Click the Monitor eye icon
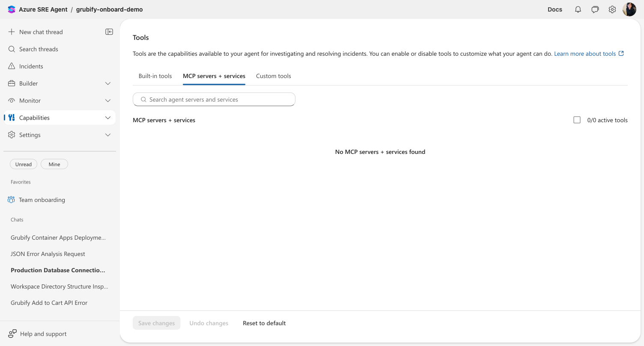This screenshot has width=644, height=346. tap(12, 100)
